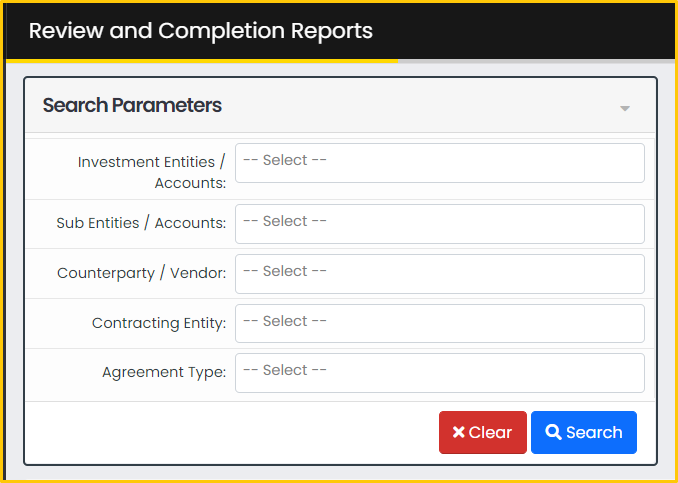The width and height of the screenshot is (678, 483).
Task: Click the Search Parameters heading text
Action: 132,105
